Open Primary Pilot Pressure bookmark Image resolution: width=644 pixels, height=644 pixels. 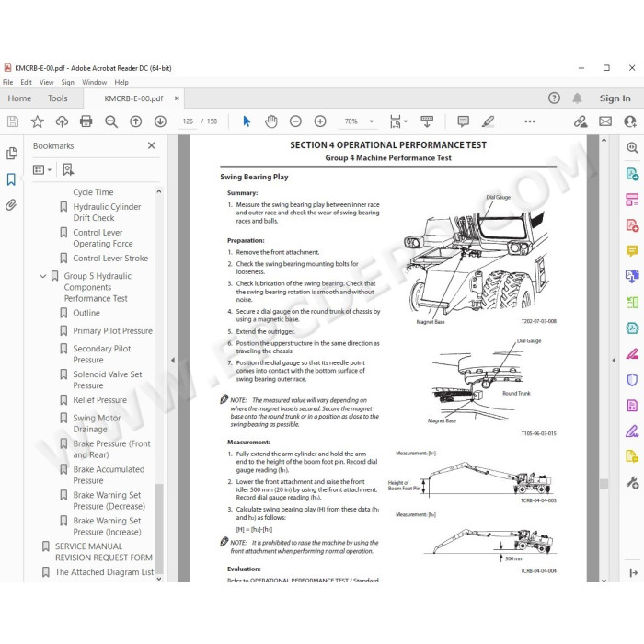112,331
